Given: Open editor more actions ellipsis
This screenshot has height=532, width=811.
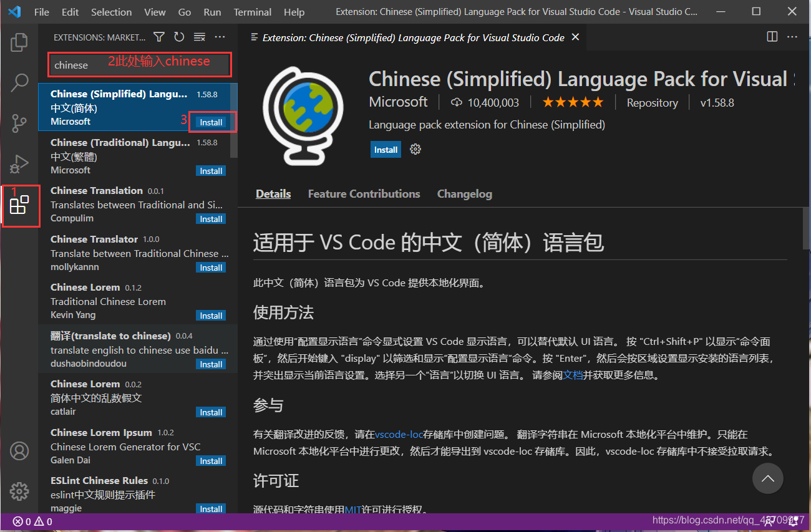Looking at the screenshot, I should (x=792, y=37).
